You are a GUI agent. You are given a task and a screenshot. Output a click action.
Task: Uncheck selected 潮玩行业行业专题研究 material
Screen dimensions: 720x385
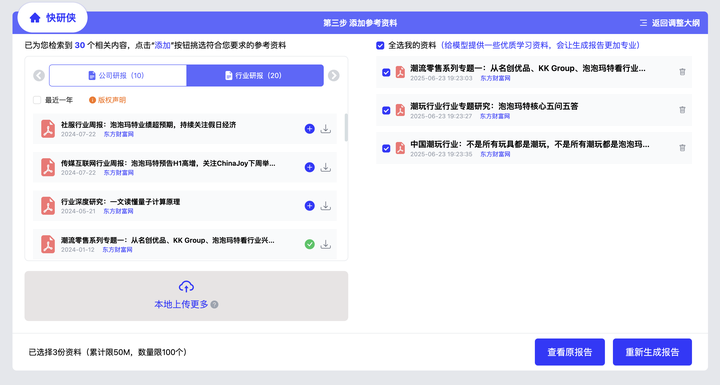pyautogui.click(x=386, y=110)
